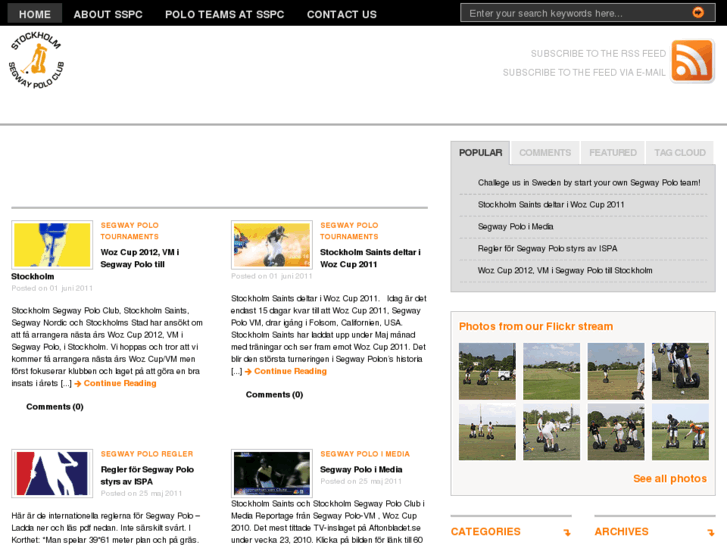Open popular post Segway Polo i Media
The height and width of the screenshot is (545, 727).
coord(515,226)
